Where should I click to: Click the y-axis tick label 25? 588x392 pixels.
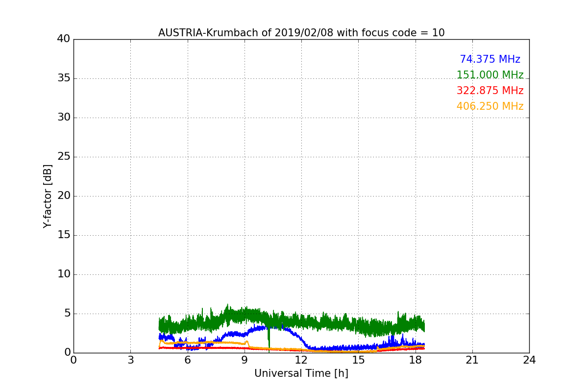(64, 157)
